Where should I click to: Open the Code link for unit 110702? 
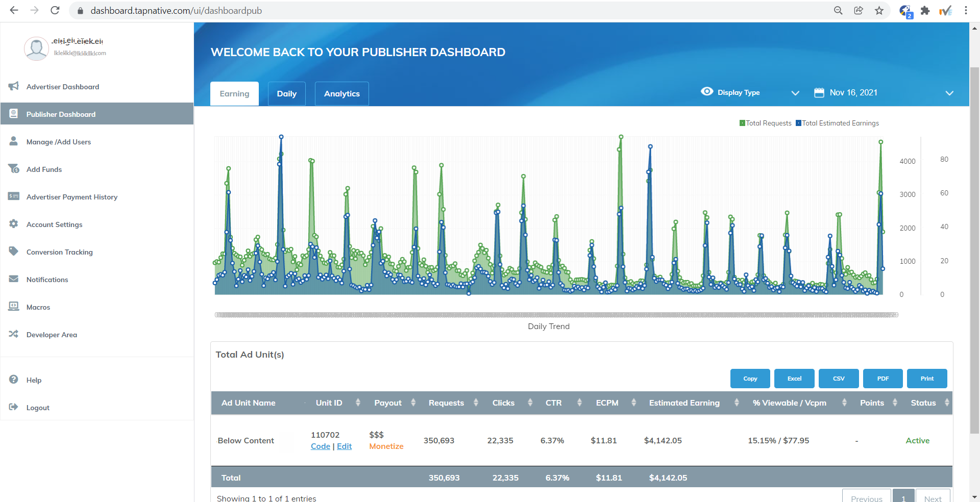pos(321,446)
